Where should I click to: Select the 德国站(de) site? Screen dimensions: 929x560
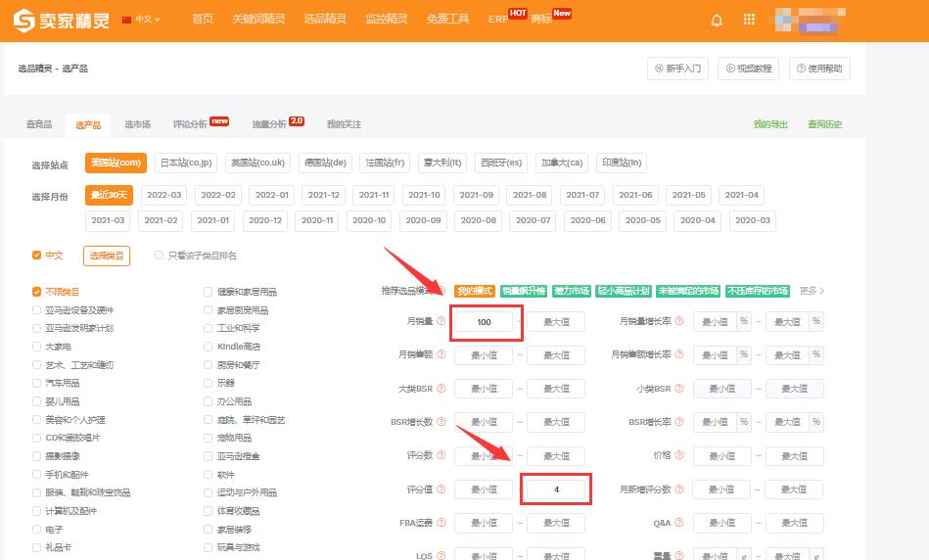pyautogui.click(x=325, y=163)
